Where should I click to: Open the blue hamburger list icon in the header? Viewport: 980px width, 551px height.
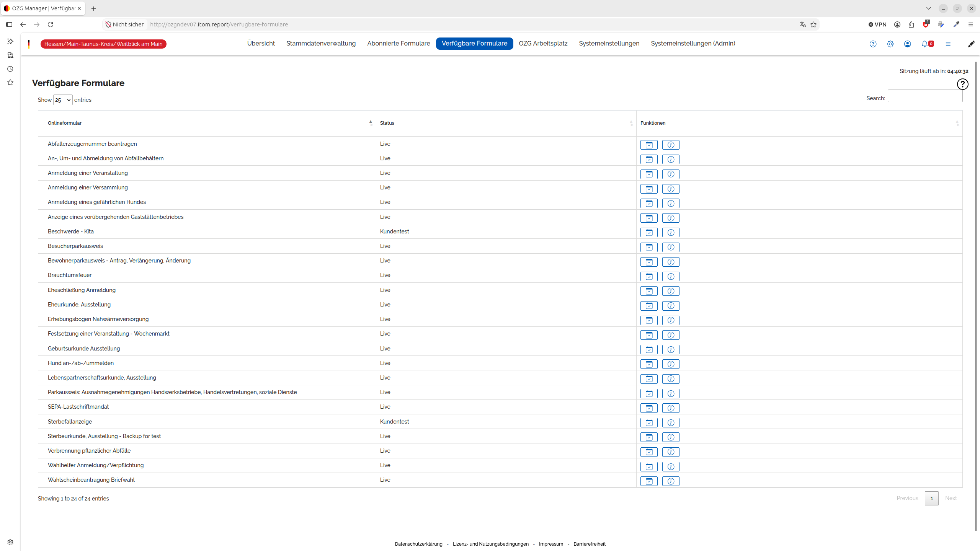click(x=948, y=44)
